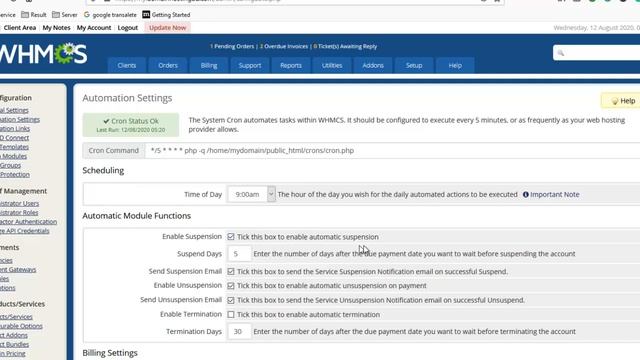Click the magnifier icon in the search box

560,53
